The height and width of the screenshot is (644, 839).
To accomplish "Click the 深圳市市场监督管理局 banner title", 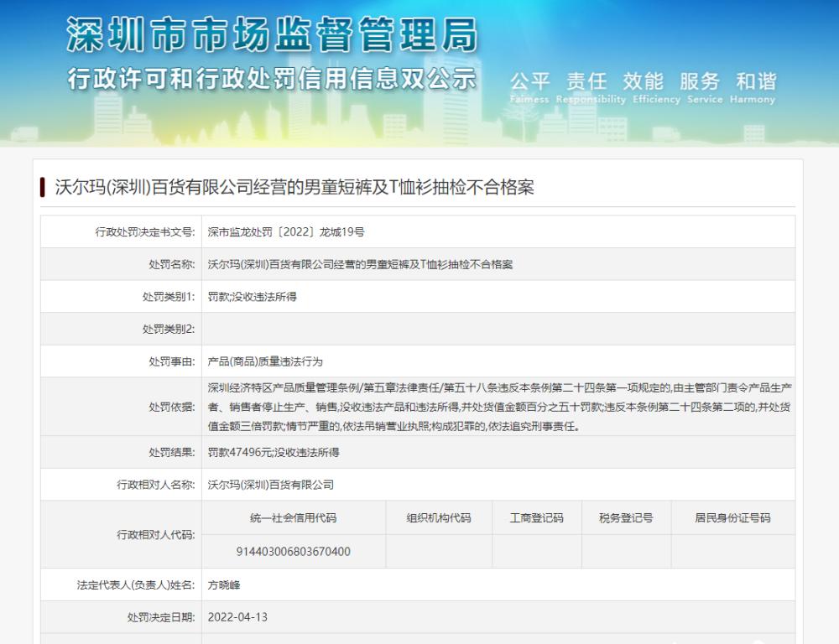I will tap(272, 34).
